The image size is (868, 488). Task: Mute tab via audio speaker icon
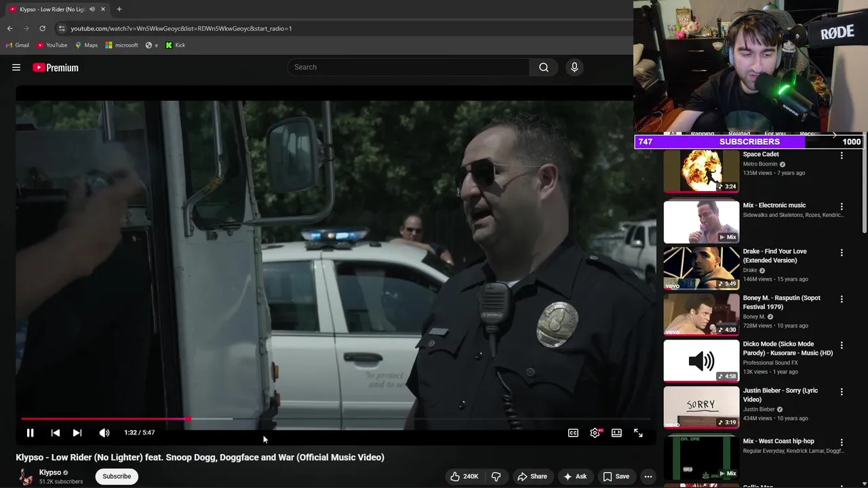92,9
